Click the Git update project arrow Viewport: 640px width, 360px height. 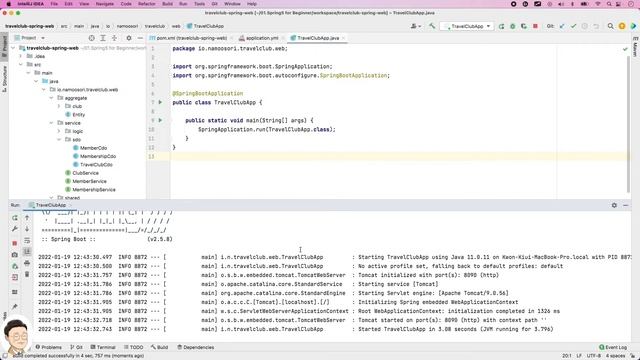pyautogui.click(x=562, y=26)
